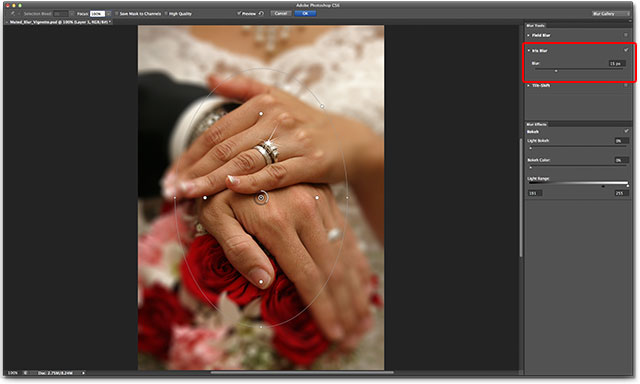Click the pin icon in options bar
This screenshot has height=384, width=640.
point(12,13)
